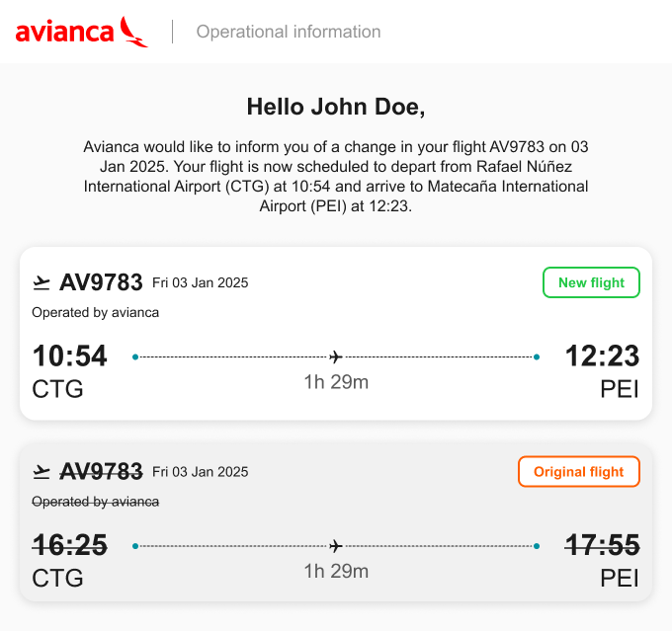This screenshot has height=632, width=672.
Task: Click the takeoff icon in original flight card
Action: click(42, 472)
